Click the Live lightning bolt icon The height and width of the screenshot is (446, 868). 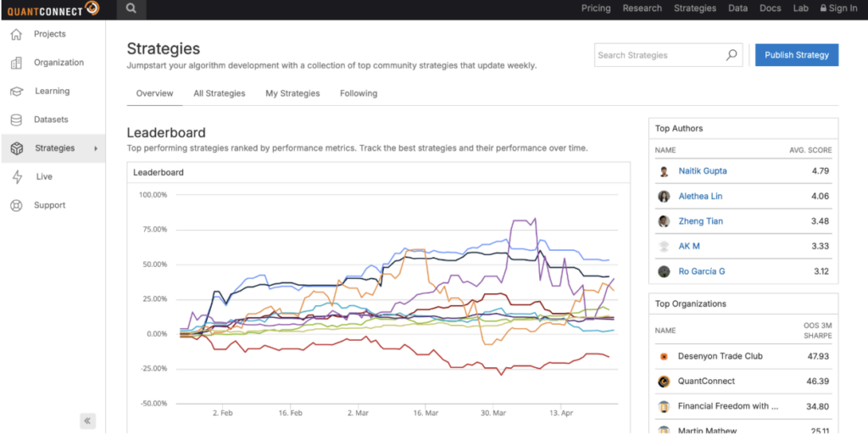point(17,176)
